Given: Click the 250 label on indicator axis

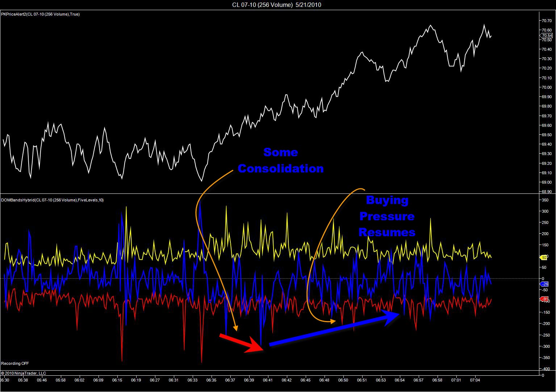Looking at the screenshot, I should (x=545, y=222).
